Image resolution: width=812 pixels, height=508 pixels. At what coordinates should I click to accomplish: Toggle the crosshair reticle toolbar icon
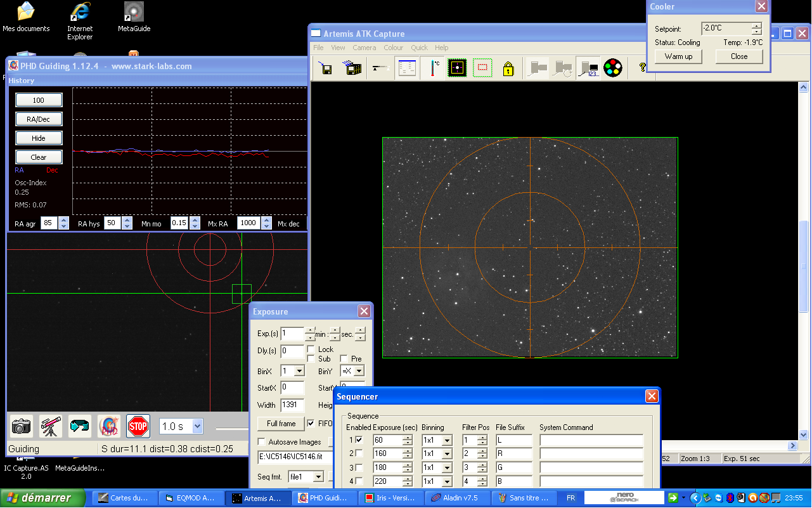point(457,68)
